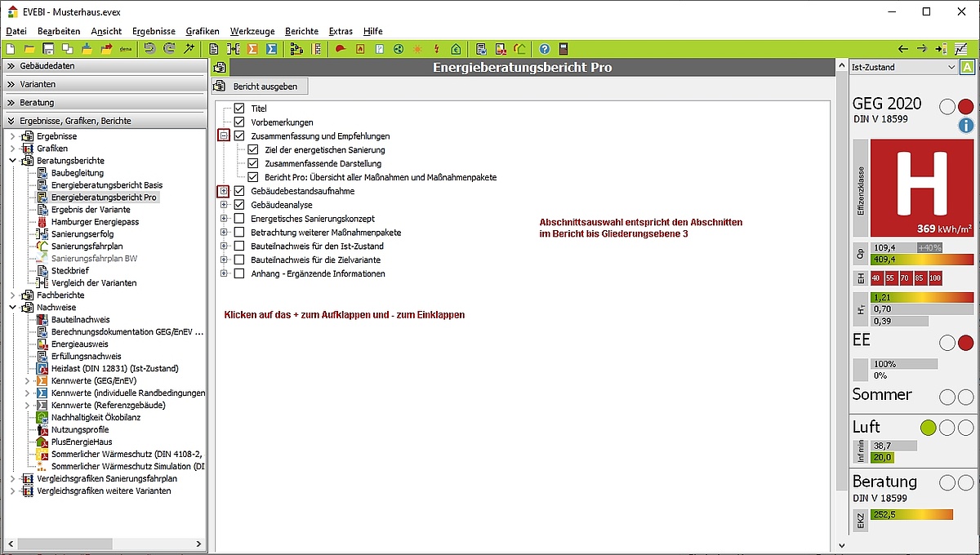This screenshot has width=980, height=555.
Task: Click the sun solar toolbar icon
Action: [x=418, y=49]
